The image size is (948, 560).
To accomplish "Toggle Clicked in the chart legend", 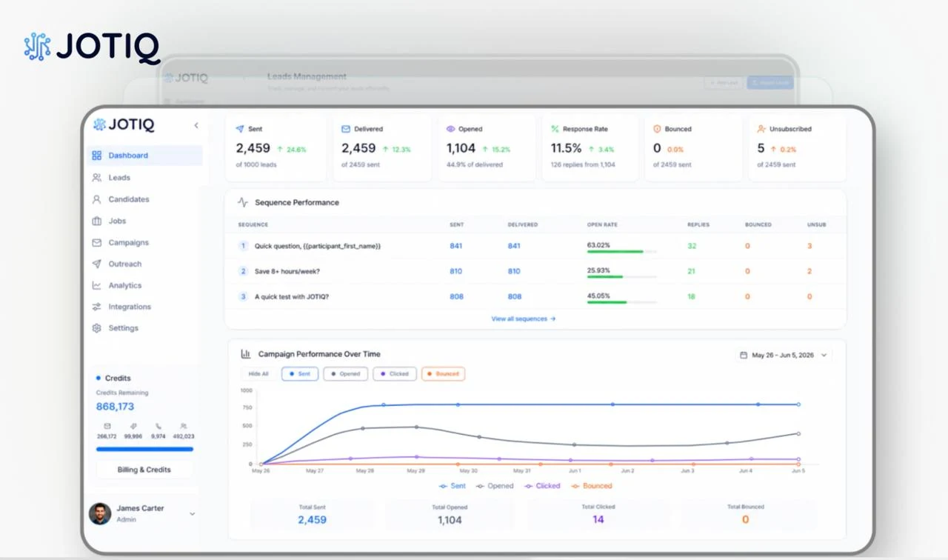I will pos(542,486).
